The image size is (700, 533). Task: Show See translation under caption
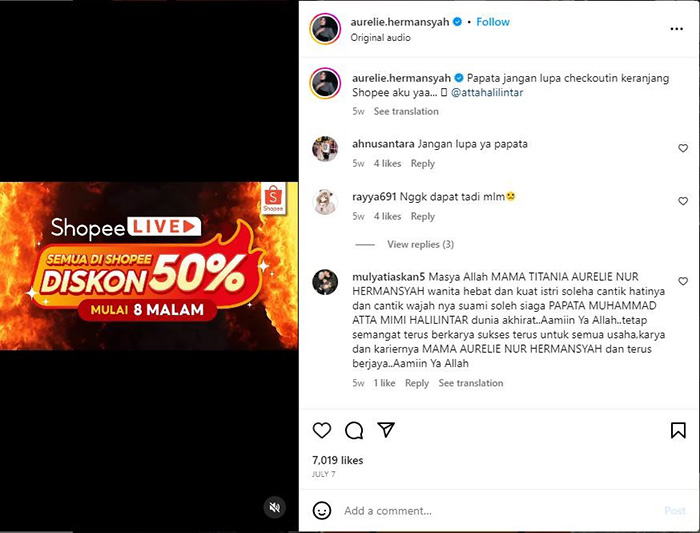(x=406, y=111)
